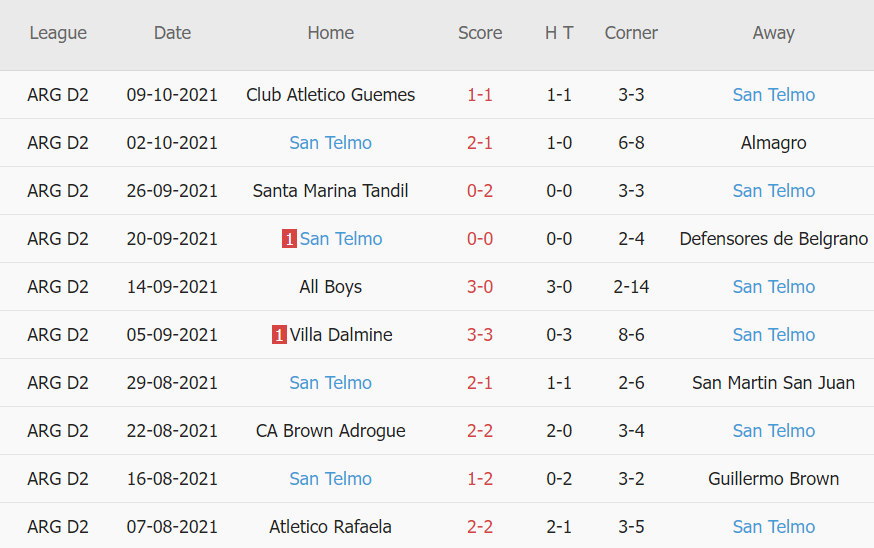The image size is (874, 548).
Task: Click Defensores de Belgrano away team
Action: pos(773,239)
